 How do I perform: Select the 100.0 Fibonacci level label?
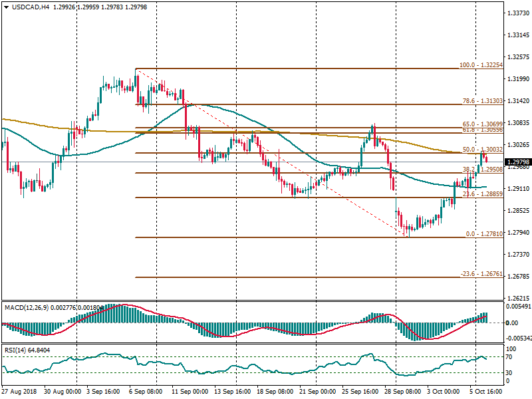[x=480, y=66]
